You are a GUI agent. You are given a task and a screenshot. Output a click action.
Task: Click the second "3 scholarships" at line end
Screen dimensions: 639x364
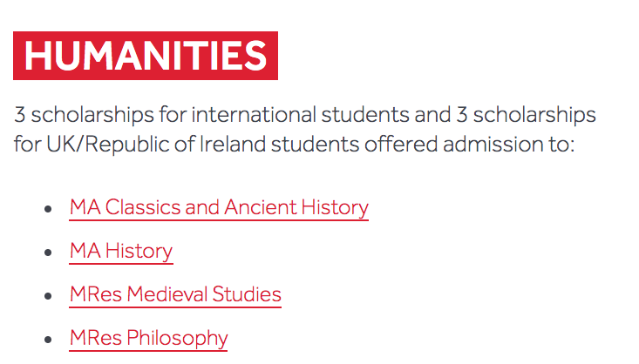pyautogui.click(x=527, y=115)
